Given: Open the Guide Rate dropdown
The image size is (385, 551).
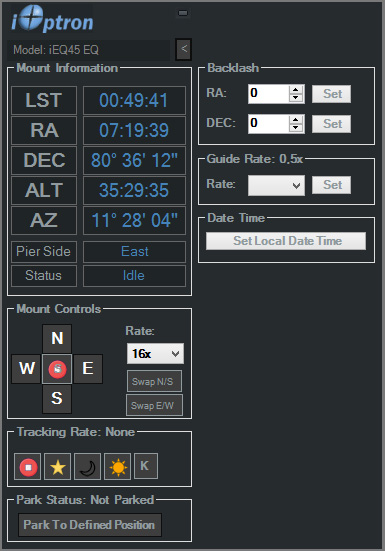Looking at the screenshot, I should coord(276,185).
